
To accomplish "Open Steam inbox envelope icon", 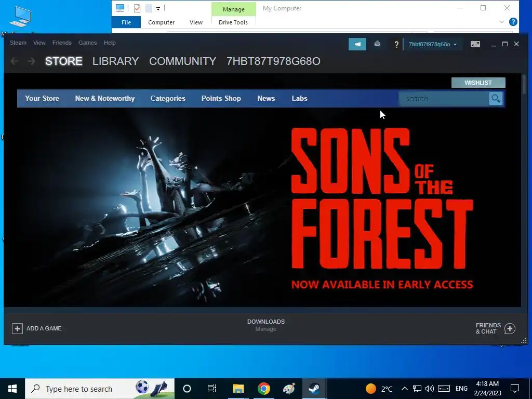I will 377,44.
